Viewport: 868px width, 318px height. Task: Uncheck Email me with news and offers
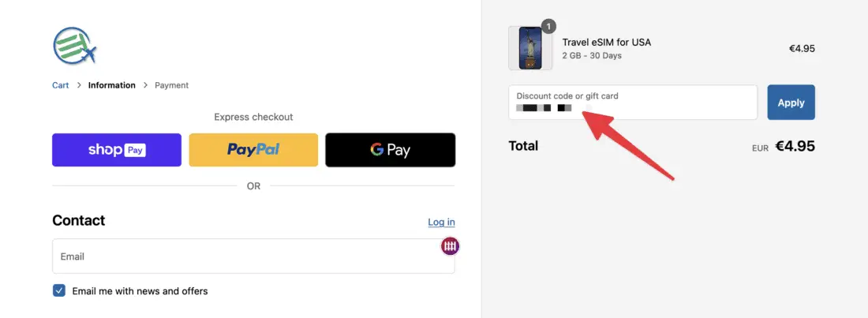(x=59, y=291)
